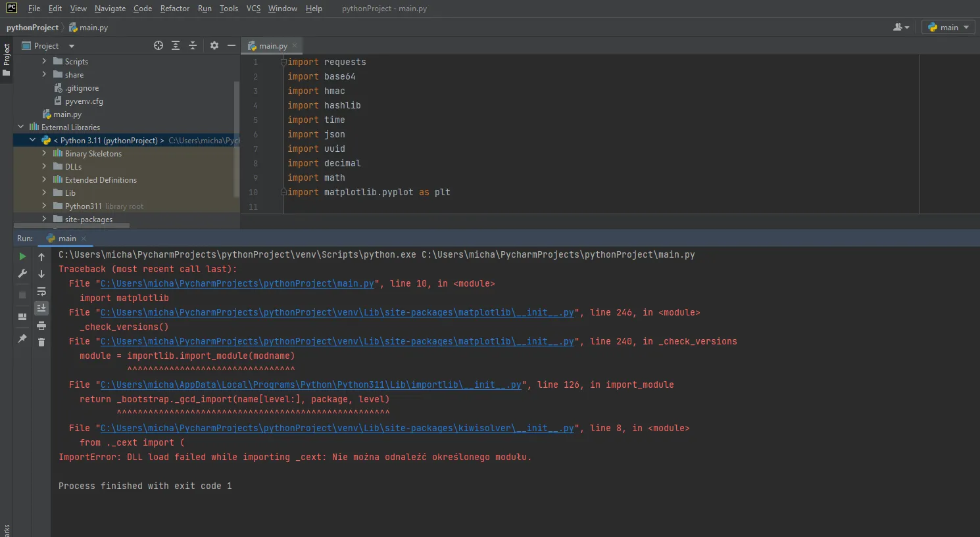Rerun main with the green play icon
Screen dimensions: 980x537
coord(22,256)
